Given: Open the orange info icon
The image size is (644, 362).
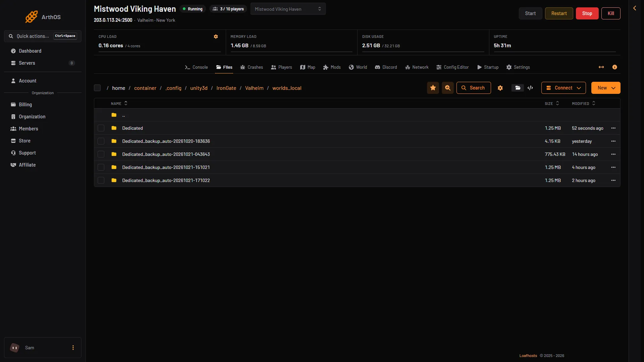Looking at the screenshot, I should [x=615, y=67].
